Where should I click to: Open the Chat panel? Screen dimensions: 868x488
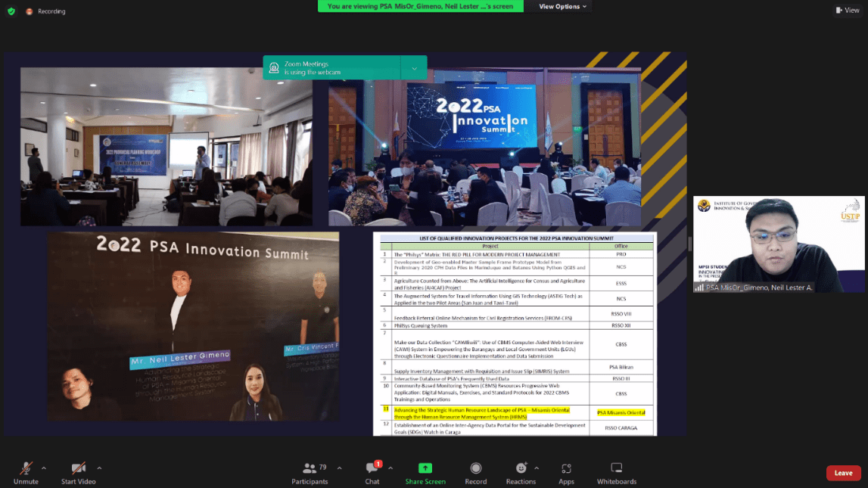coord(372,473)
